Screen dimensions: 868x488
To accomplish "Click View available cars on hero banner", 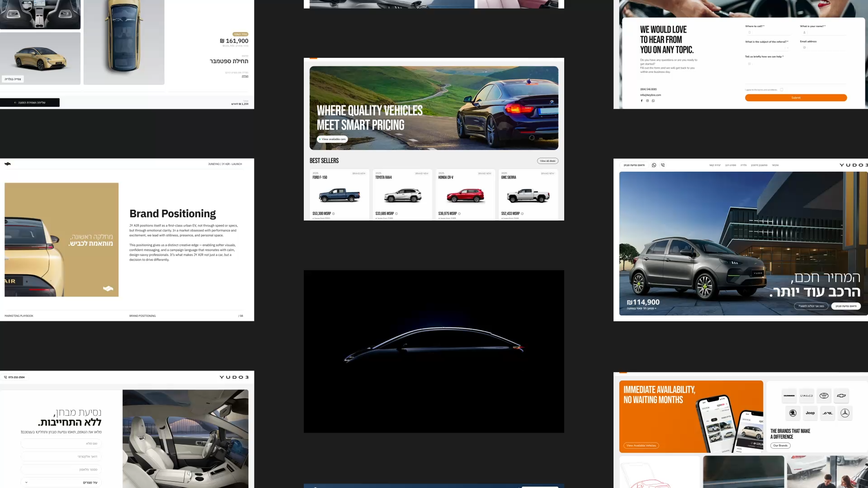I will (x=332, y=139).
